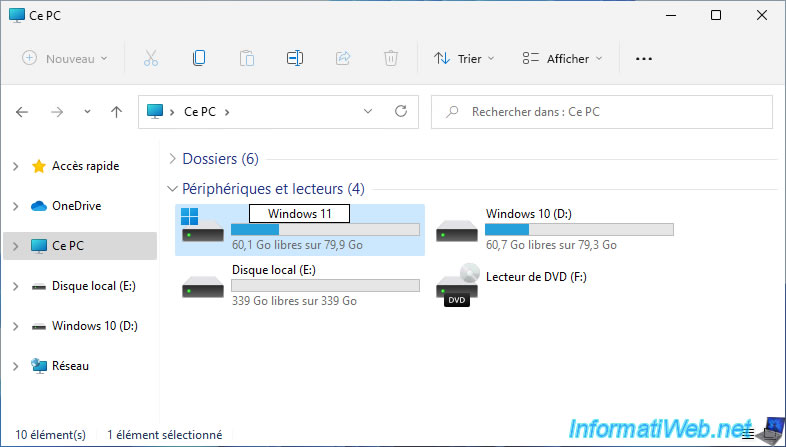Expand the Dossiers (6) group
The width and height of the screenshot is (786, 447).
pos(173,159)
